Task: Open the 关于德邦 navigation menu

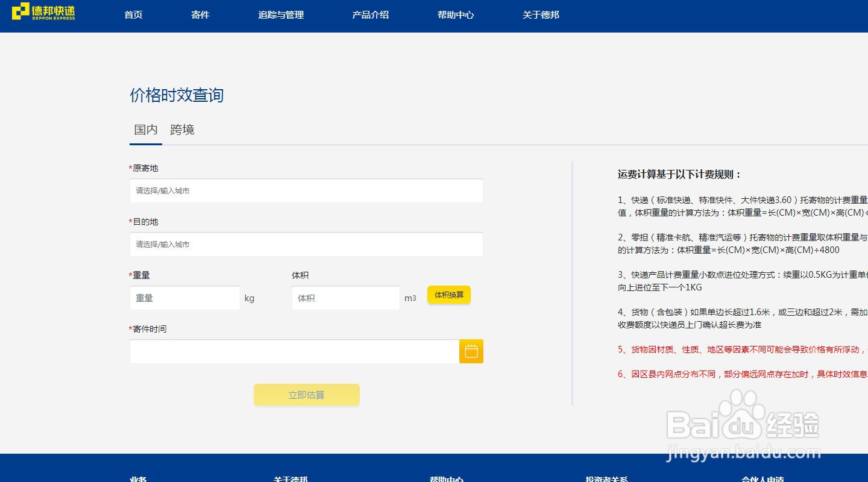Action: [x=541, y=15]
